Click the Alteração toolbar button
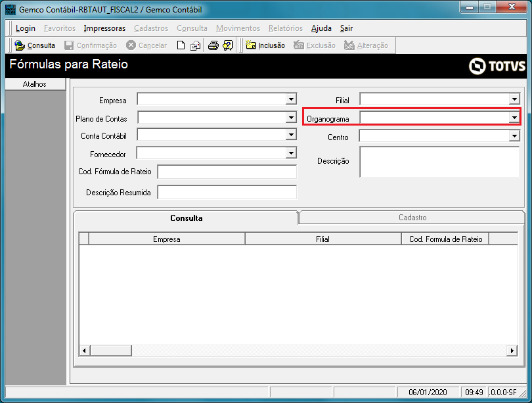This screenshot has width=532, height=403. click(x=366, y=45)
